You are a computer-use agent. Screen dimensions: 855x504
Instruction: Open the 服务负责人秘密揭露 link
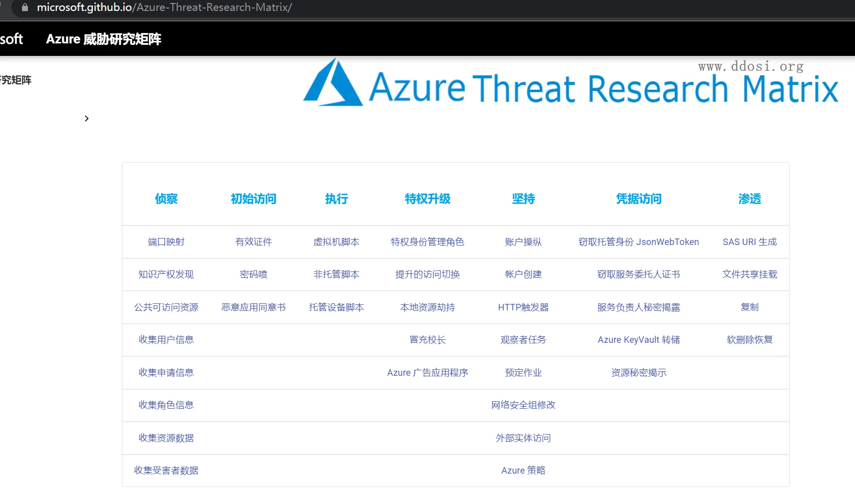[x=639, y=307]
